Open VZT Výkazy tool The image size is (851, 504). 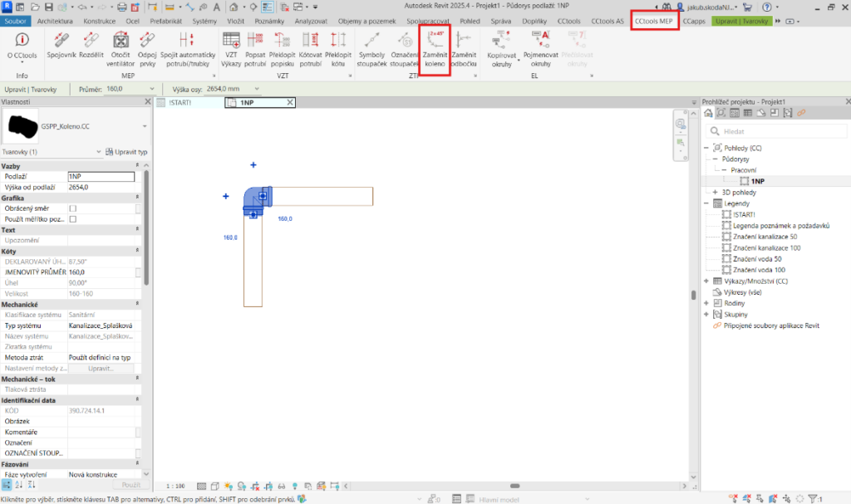coord(231,49)
